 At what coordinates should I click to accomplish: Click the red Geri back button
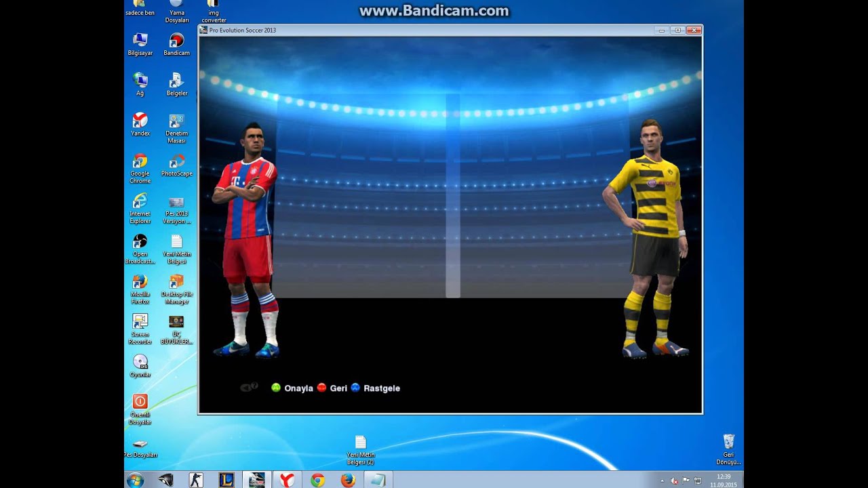point(332,388)
